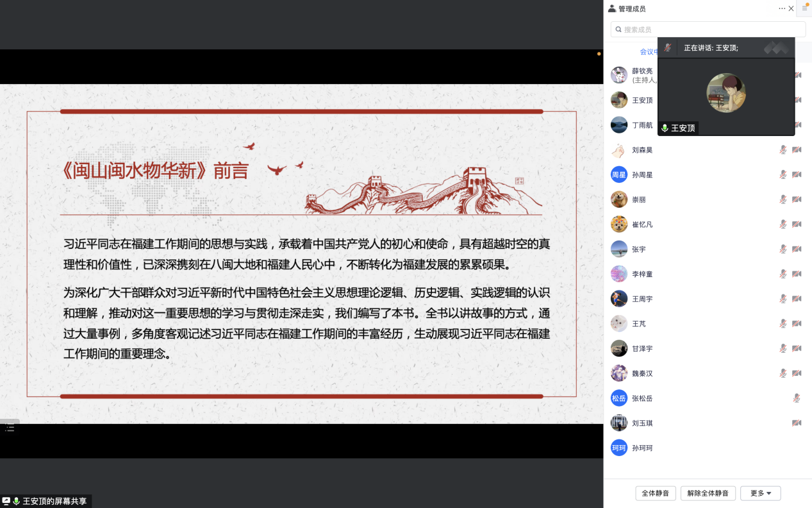The image size is (812, 508).
Task: Toggle 刘森昊's microphone mute icon
Action: (783, 149)
